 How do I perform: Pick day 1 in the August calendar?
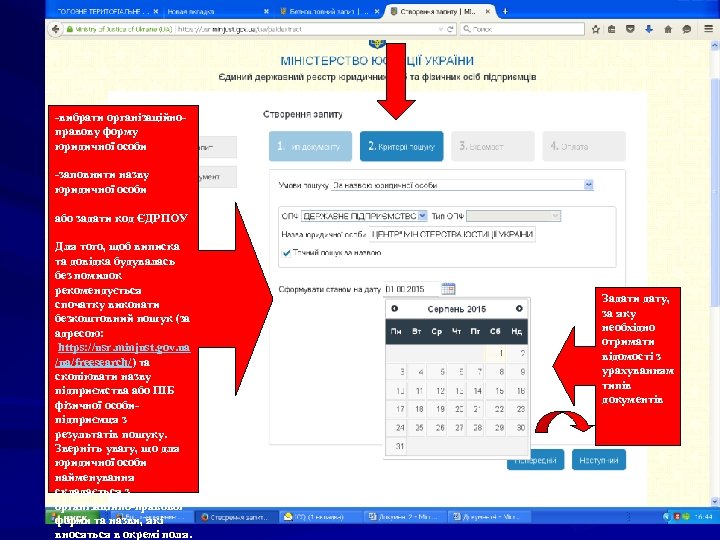[x=496, y=353]
